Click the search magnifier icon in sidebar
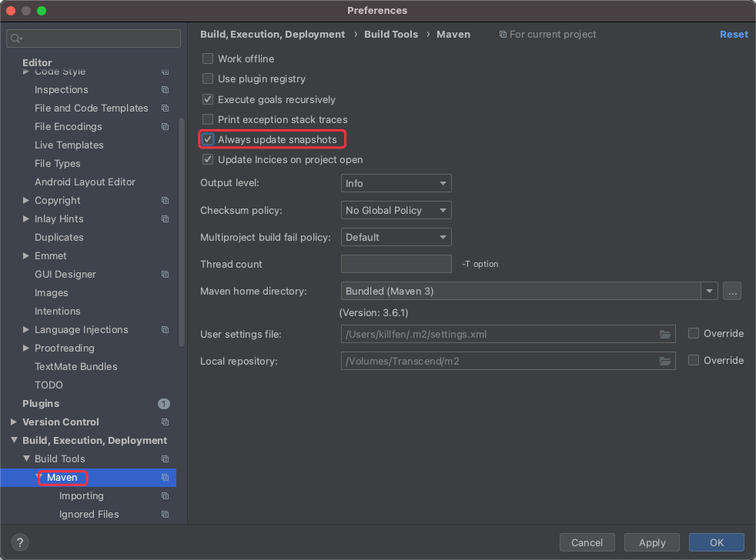This screenshot has height=560, width=756. pos(16,38)
